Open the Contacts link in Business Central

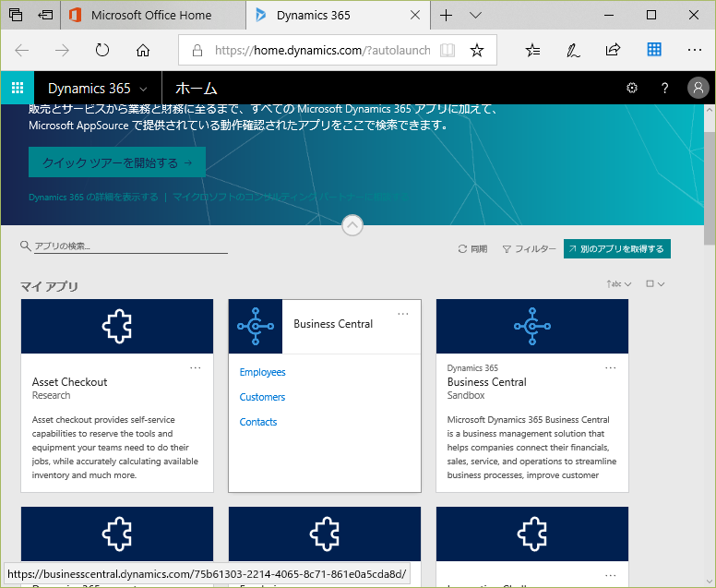click(x=258, y=422)
